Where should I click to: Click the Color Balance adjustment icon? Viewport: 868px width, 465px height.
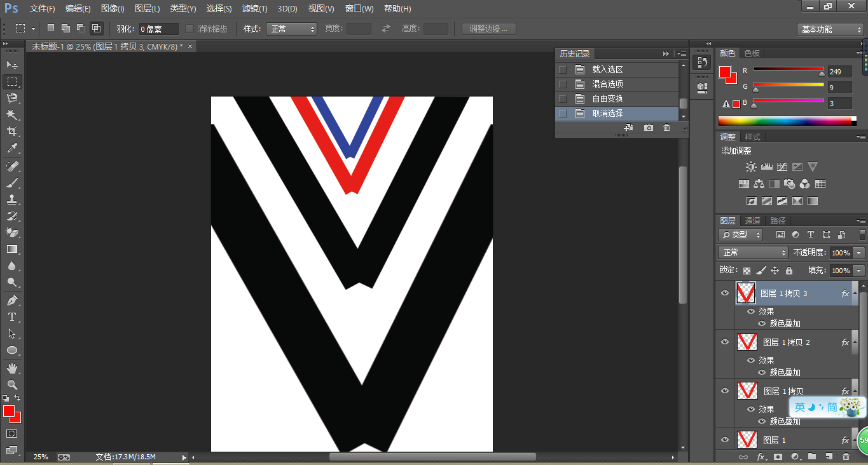[759, 184]
